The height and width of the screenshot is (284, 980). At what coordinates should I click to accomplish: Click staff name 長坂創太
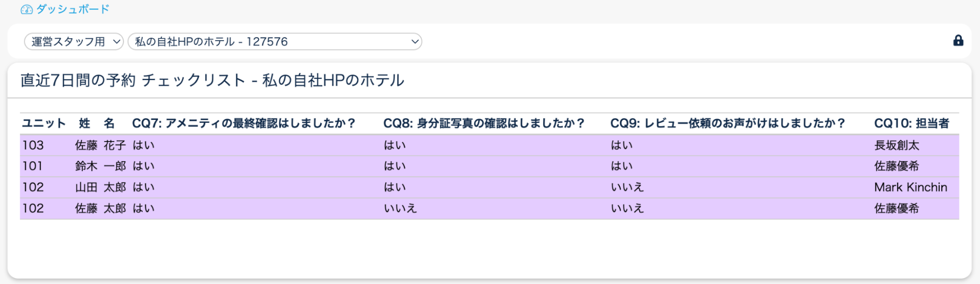(897, 145)
